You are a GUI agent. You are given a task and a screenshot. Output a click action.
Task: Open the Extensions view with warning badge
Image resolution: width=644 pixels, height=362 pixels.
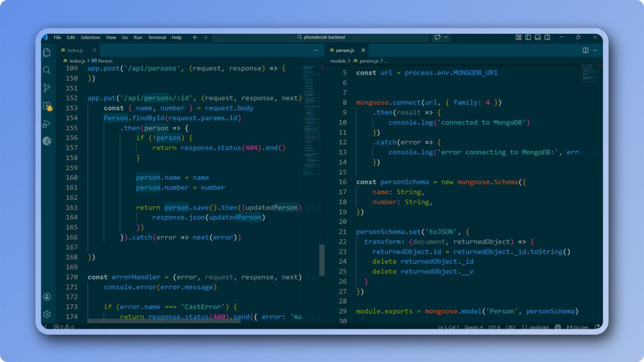click(x=47, y=106)
